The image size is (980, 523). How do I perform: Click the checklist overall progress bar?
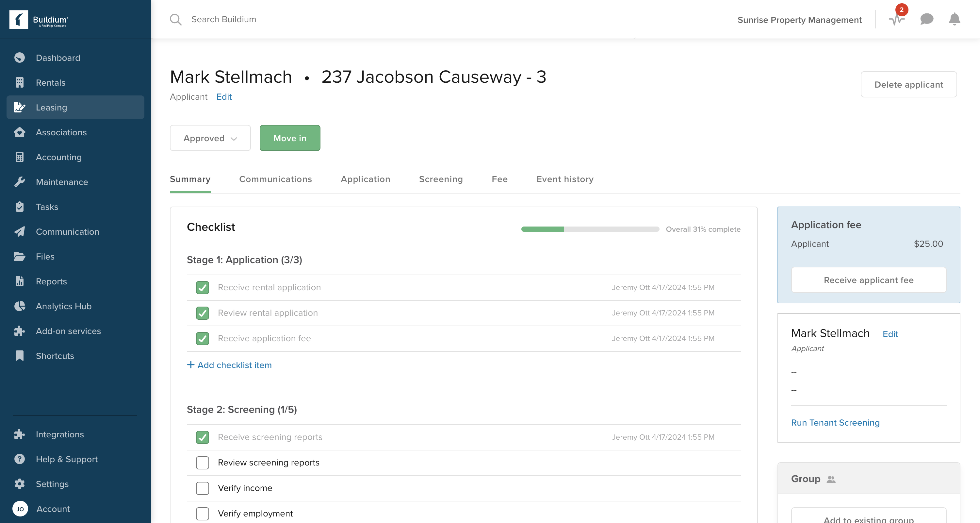click(x=590, y=229)
